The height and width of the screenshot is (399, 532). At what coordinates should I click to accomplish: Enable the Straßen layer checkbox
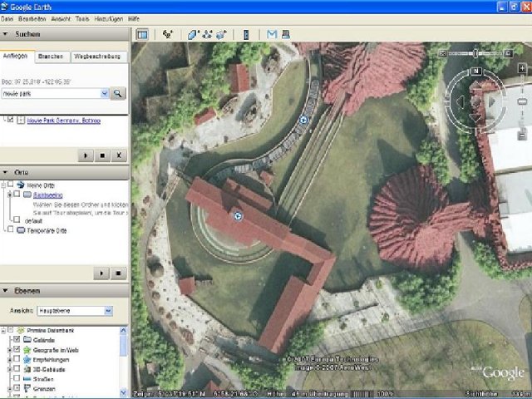(x=17, y=378)
